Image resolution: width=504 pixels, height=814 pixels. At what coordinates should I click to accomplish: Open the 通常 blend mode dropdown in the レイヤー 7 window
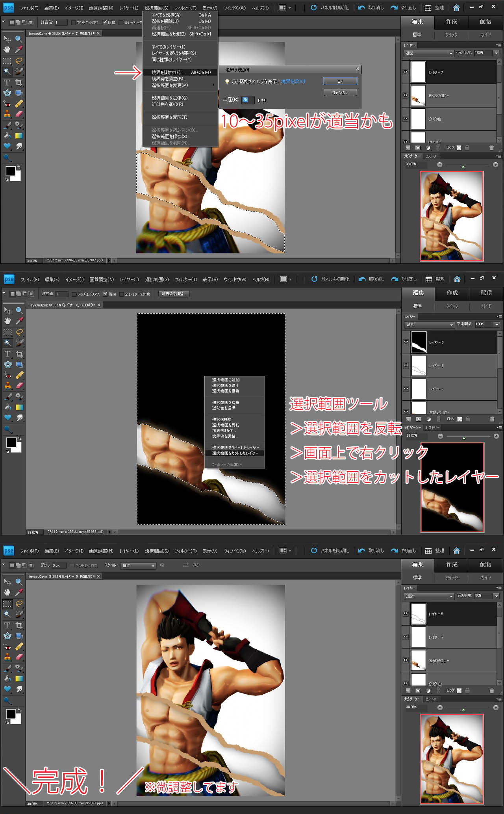point(429,53)
